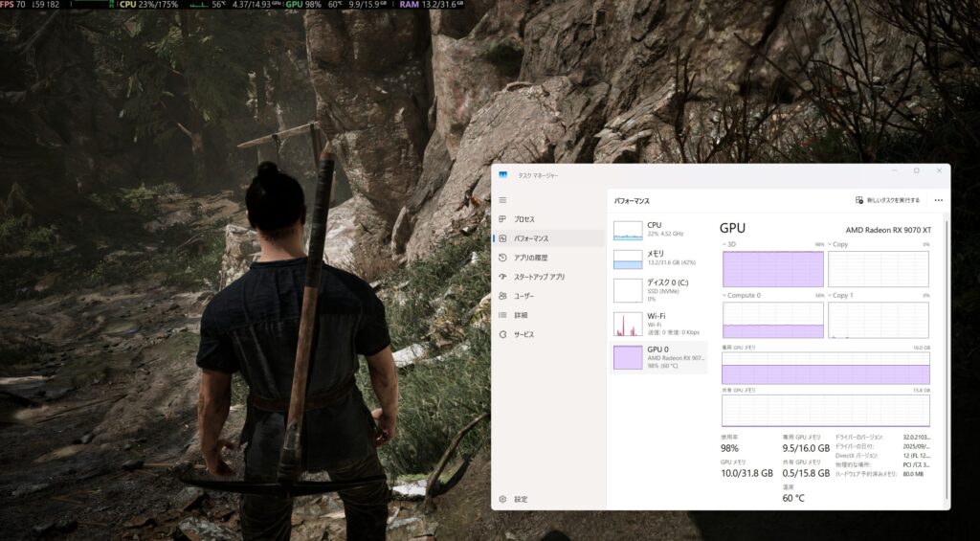Select the パフォーマンス sidebar icon
Screen dimensions: 980x541
[x=502, y=238]
